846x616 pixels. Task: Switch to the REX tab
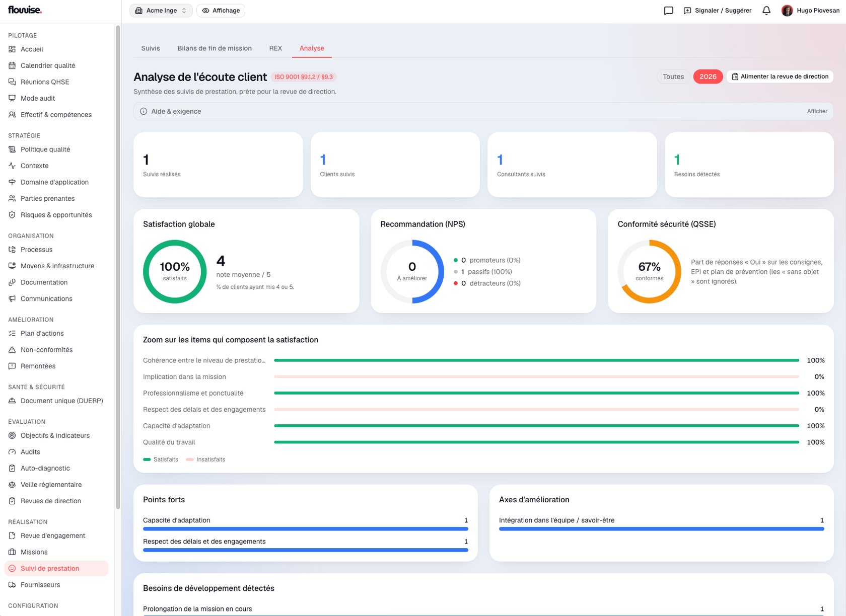(x=275, y=48)
